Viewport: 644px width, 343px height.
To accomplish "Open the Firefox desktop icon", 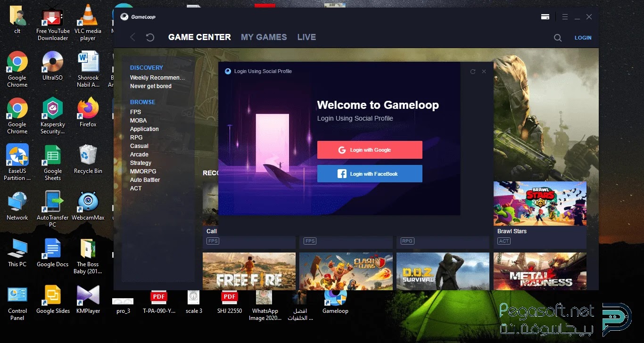I will [88, 113].
